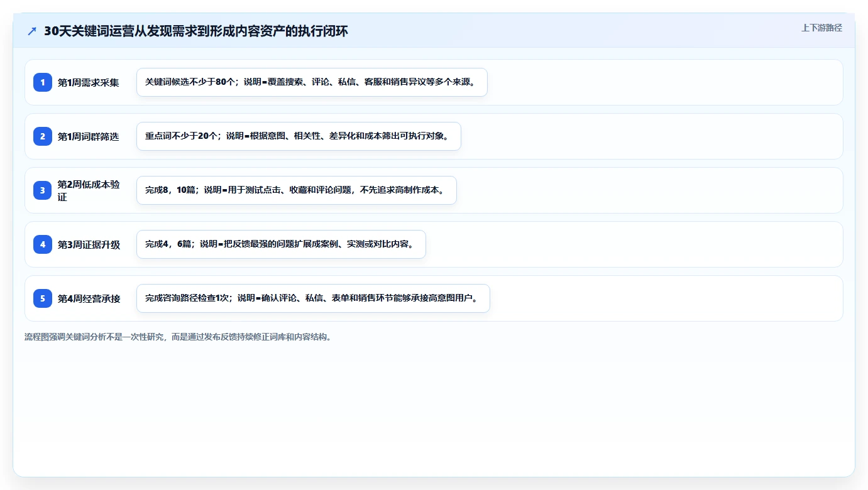Click step number 1 badge
The height and width of the screenshot is (490, 868).
43,82
